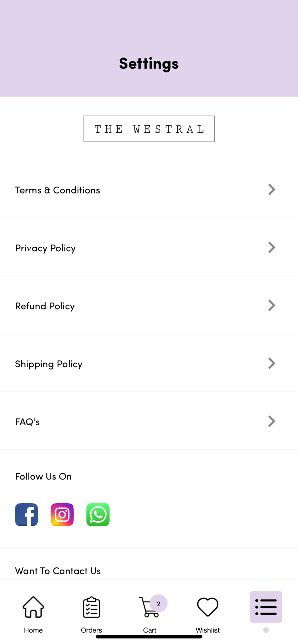This screenshot has height=644, width=298.
Task: Open Orders clipboard icon
Action: pyautogui.click(x=92, y=607)
